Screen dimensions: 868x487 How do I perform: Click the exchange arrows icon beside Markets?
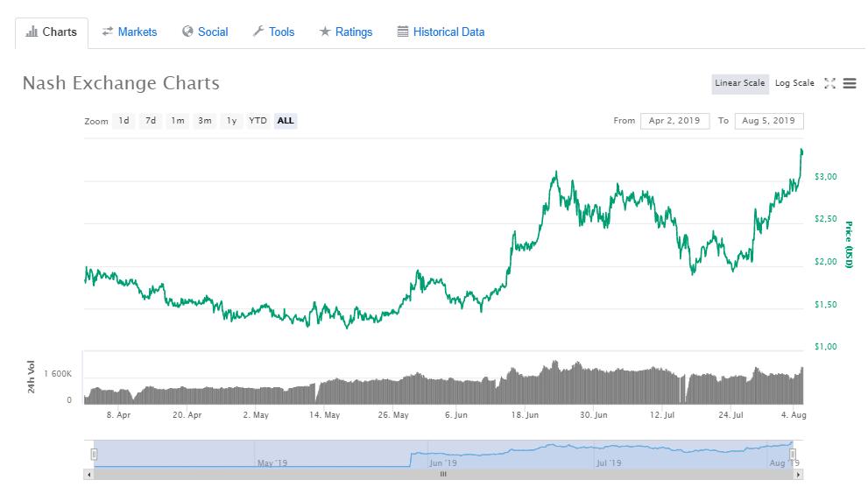click(108, 32)
